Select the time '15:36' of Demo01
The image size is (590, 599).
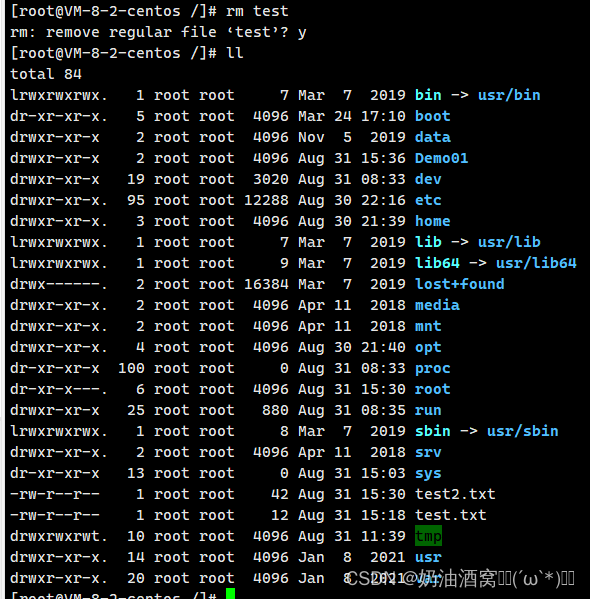[x=383, y=158]
